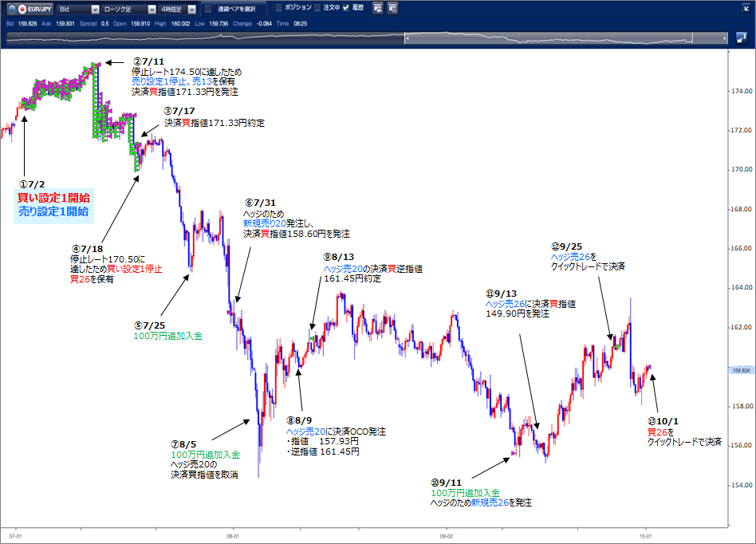Click the current price label 159.826 on axis
Image resolution: width=756 pixels, height=544 pixels.
click(x=742, y=370)
